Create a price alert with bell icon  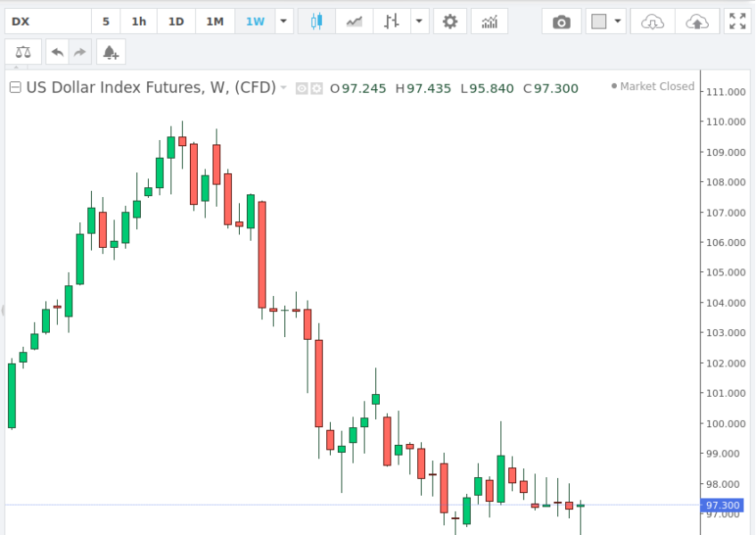click(x=110, y=53)
